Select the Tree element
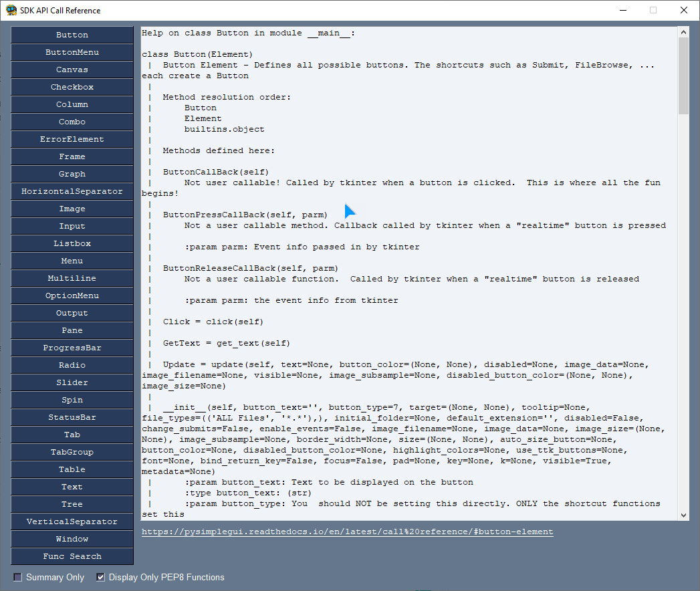Viewport: 700px width, 591px height. (x=72, y=504)
